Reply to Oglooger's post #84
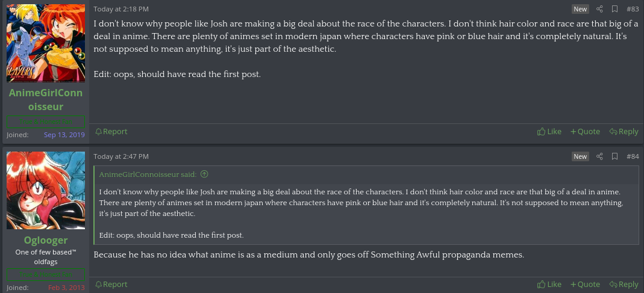 click(624, 285)
